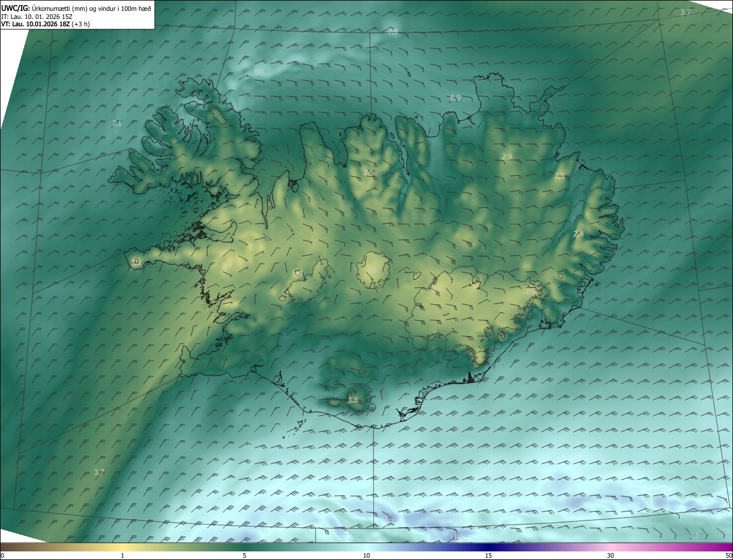733x560 pixels.
Task: Click the 2.9 value in northeast Iceland
Action: pos(507,156)
